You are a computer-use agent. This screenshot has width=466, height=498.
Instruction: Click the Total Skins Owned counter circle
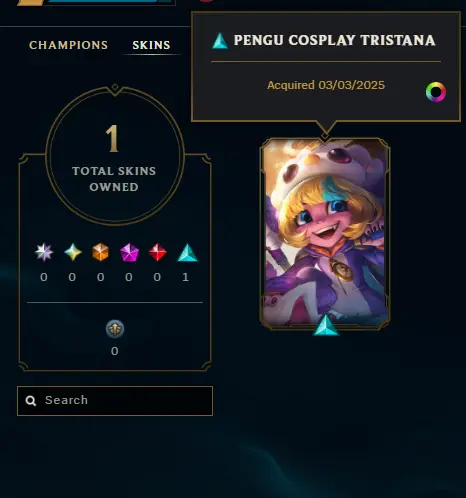click(x=115, y=156)
